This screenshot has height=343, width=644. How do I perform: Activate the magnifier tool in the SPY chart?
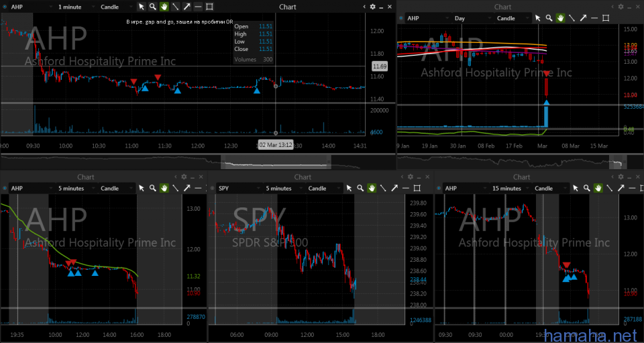360,188
